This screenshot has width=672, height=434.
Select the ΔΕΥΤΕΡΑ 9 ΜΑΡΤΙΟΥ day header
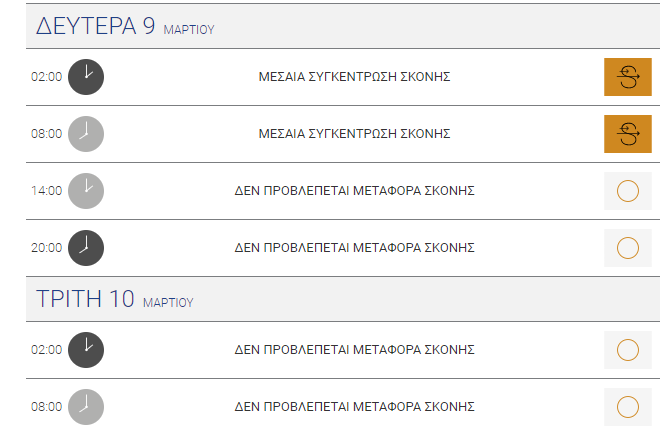[x=343, y=26]
